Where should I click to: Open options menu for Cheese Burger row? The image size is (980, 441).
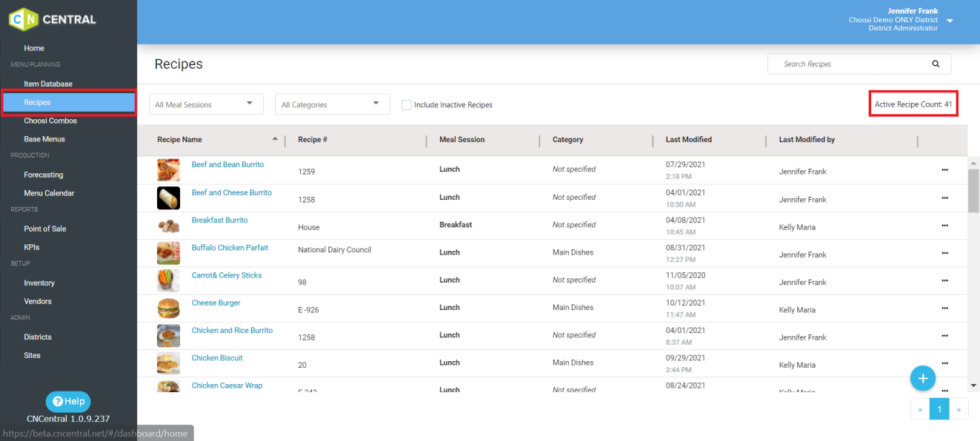click(x=944, y=309)
